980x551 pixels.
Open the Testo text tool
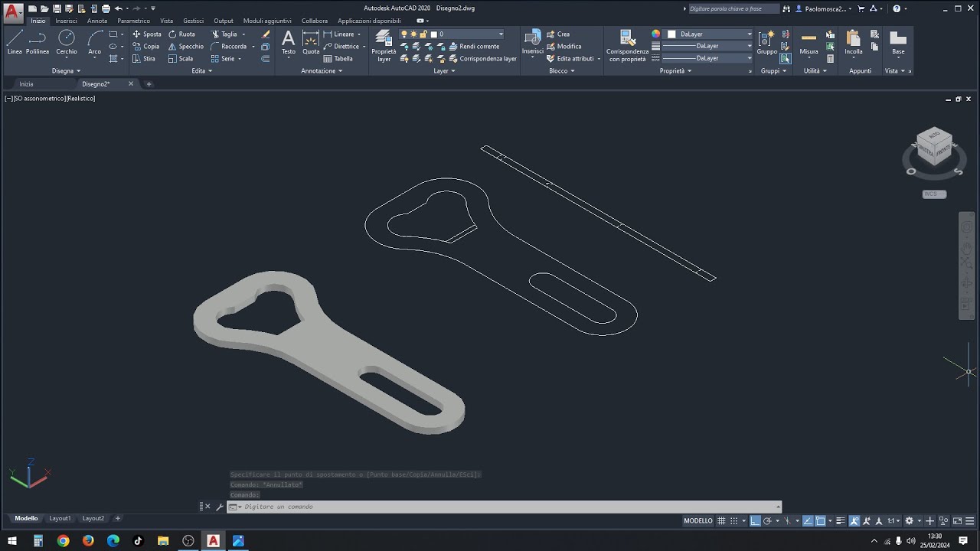(288, 43)
